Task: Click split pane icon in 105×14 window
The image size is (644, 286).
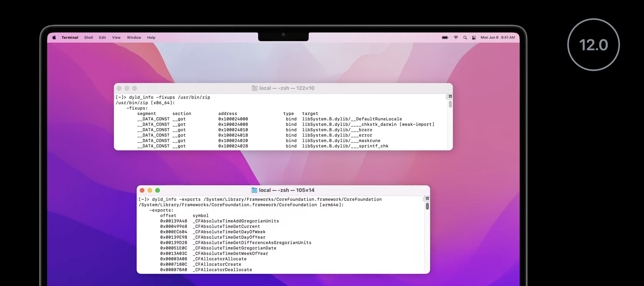Action: coord(427,199)
